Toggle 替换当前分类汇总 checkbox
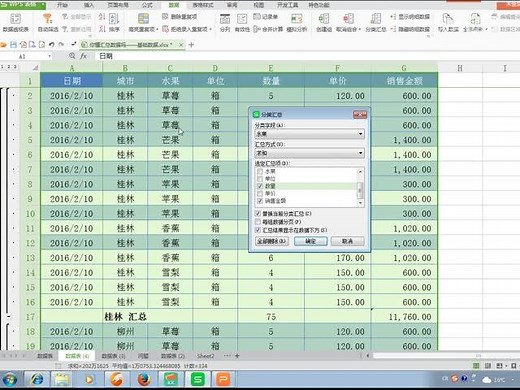The image size is (520, 390). (x=257, y=213)
